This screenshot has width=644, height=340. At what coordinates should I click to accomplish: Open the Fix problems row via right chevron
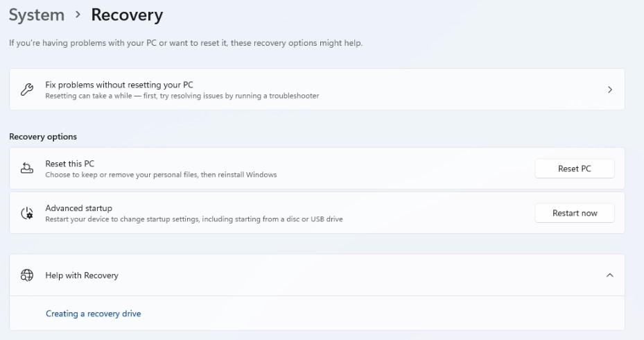[610, 90]
